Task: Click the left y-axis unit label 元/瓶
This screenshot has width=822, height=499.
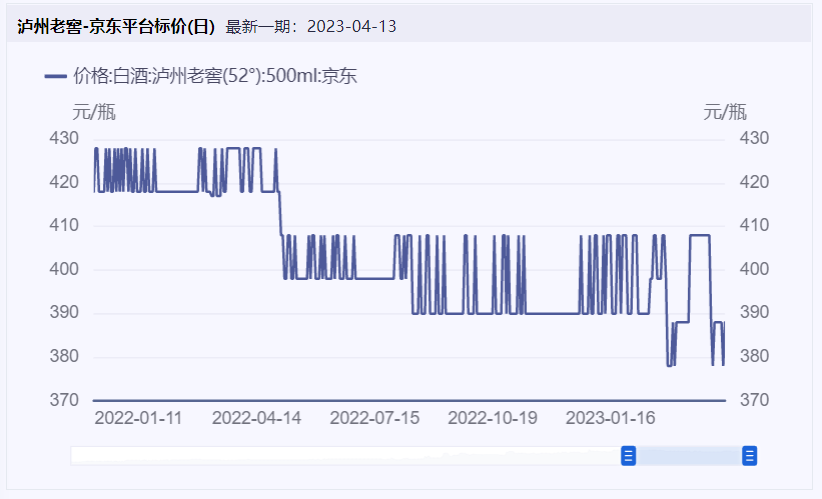Action: [x=94, y=112]
